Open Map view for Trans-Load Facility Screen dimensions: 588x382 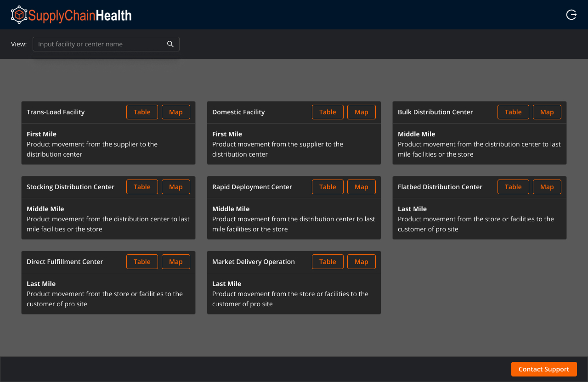(175, 112)
